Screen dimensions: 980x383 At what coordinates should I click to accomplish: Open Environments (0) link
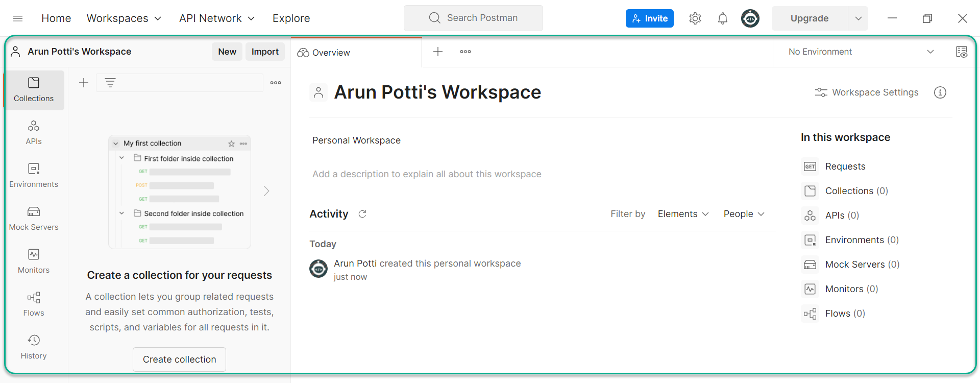coord(862,240)
